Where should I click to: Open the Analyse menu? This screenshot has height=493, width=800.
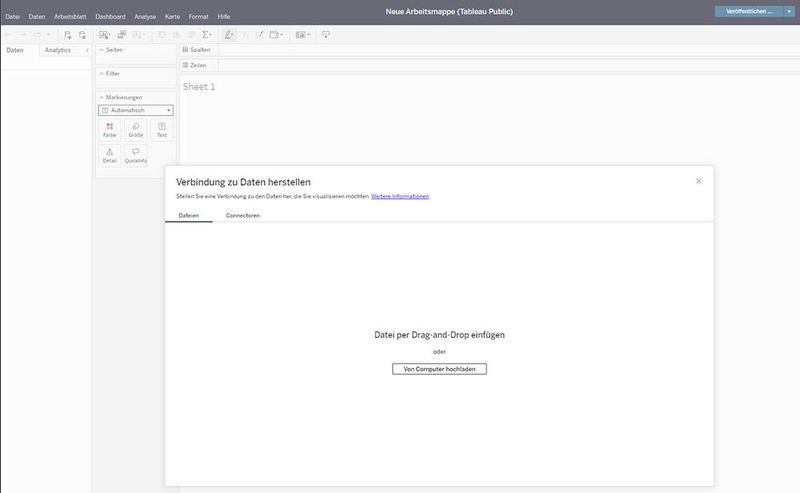145,16
